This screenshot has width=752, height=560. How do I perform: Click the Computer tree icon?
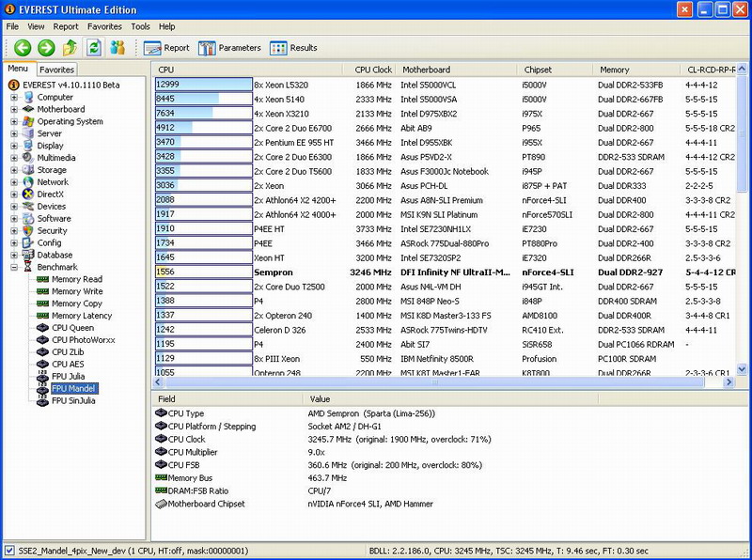coord(29,98)
